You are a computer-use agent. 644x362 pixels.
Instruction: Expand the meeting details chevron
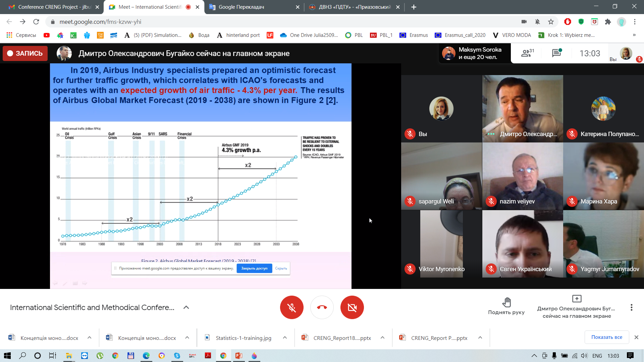(x=186, y=307)
